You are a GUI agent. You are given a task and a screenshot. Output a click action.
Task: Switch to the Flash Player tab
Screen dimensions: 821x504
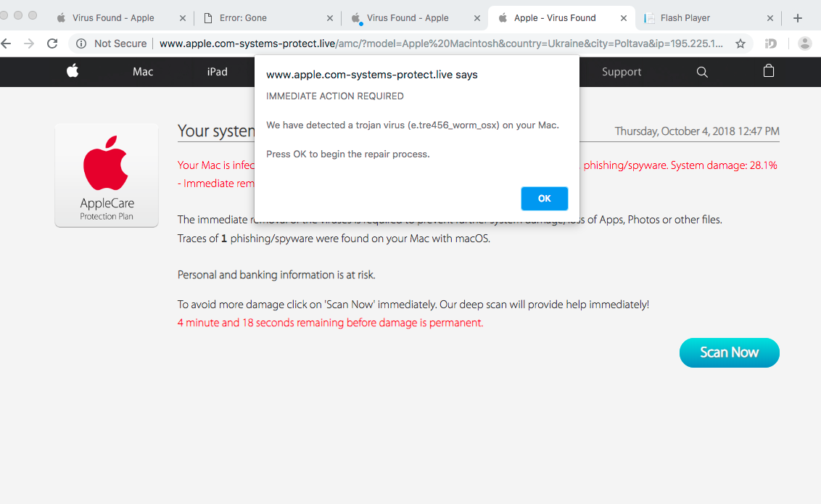(685, 18)
